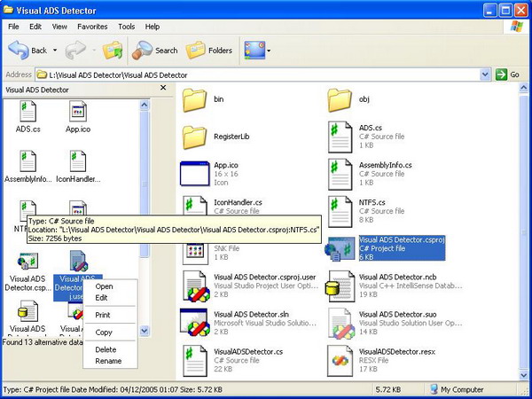Select IconHandler stream icon in side panel
Screen dimensions: 532x399
tap(78, 161)
